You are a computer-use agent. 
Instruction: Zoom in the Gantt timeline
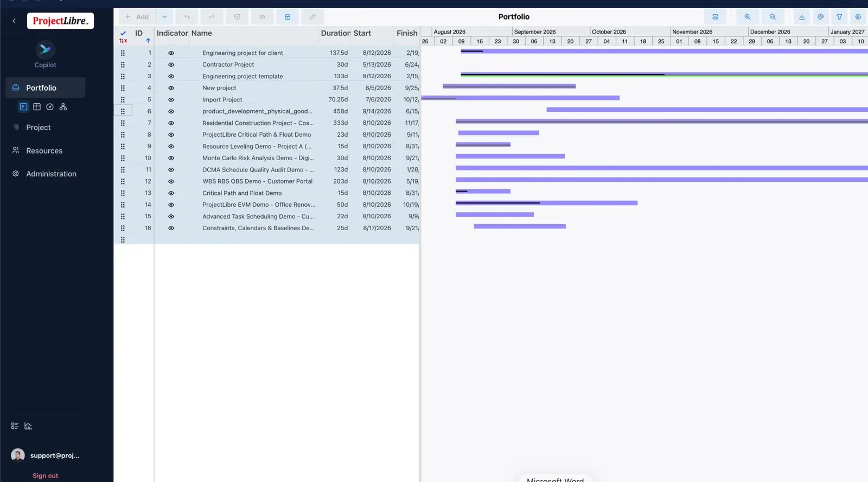(748, 17)
